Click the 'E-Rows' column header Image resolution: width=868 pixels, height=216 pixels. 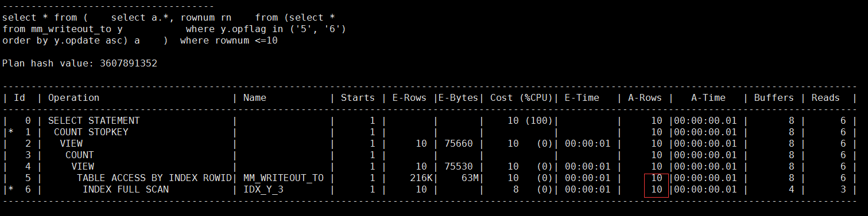(409, 98)
